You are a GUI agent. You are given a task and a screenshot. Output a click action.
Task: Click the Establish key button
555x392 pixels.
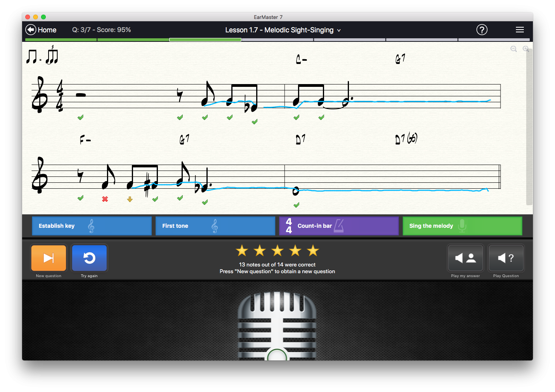[92, 226]
